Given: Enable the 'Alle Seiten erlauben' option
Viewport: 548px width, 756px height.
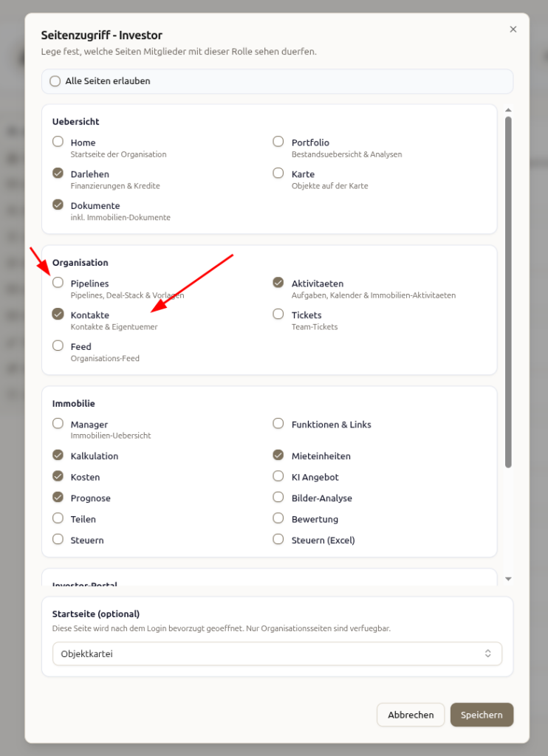Looking at the screenshot, I should coord(55,81).
